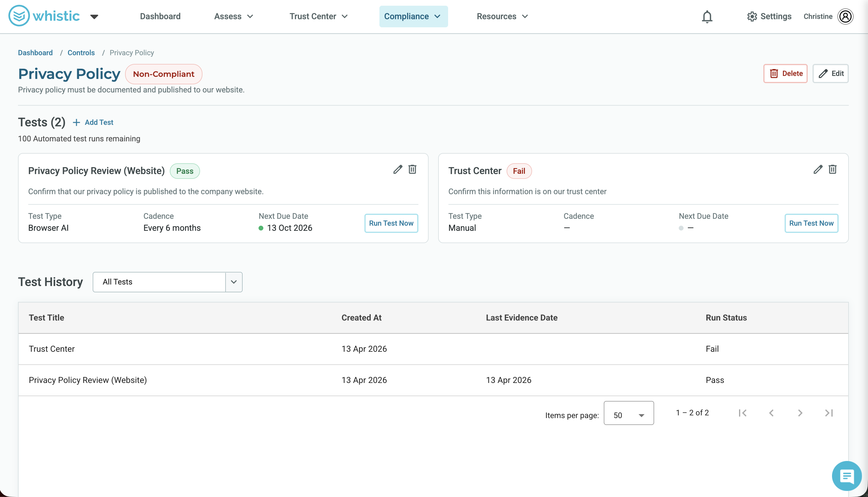
Task: Click the Delete control button
Action: [x=785, y=74]
